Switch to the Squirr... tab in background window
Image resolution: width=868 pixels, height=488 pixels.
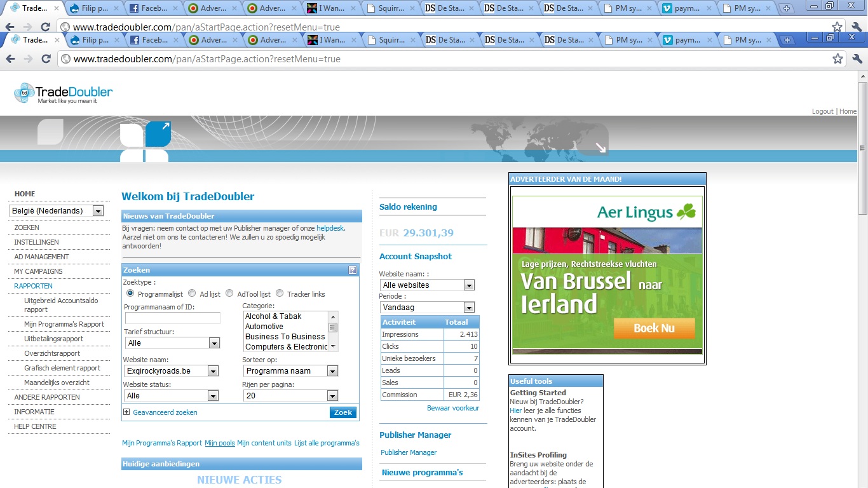(391, 8)
